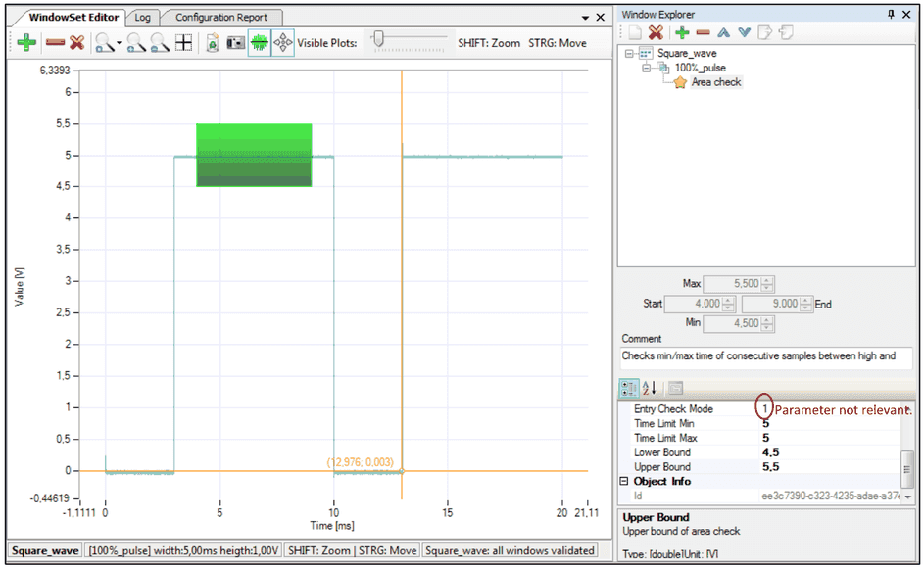Toggle the green waveform display button
This screenshot has height=568, width=924.
point(260,42)
